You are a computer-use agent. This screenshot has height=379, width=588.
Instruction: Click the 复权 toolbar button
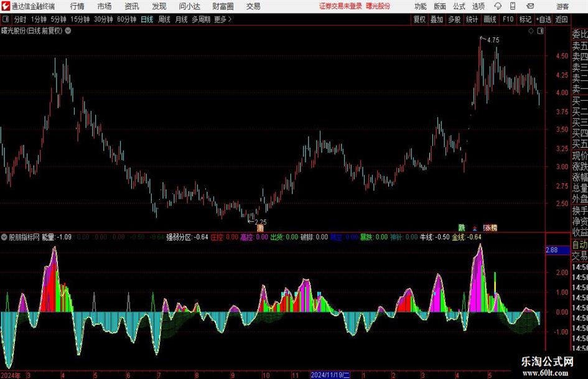click(419, 19)
